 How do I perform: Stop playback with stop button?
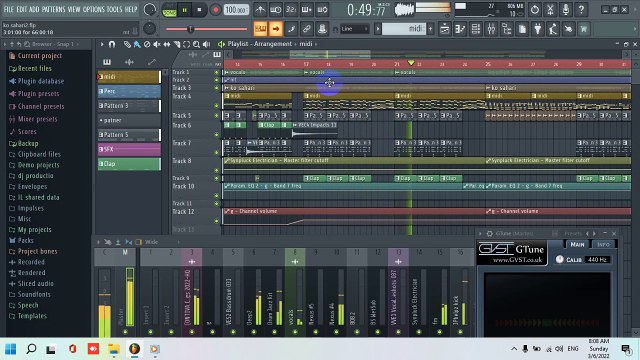tap(200, 10)
